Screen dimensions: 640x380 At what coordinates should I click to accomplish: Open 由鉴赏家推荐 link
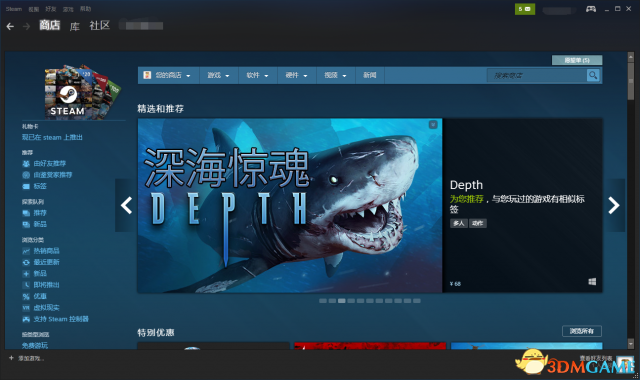[x=53, y=175]
